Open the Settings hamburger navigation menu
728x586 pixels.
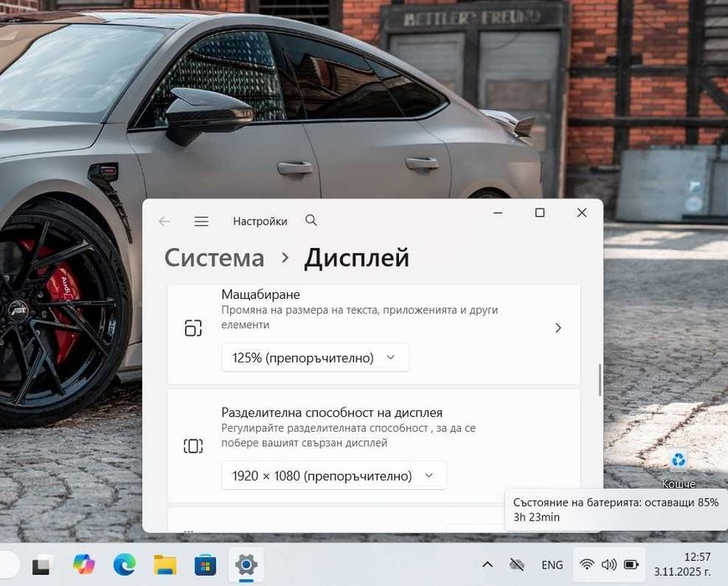click(x=201, y=222)
